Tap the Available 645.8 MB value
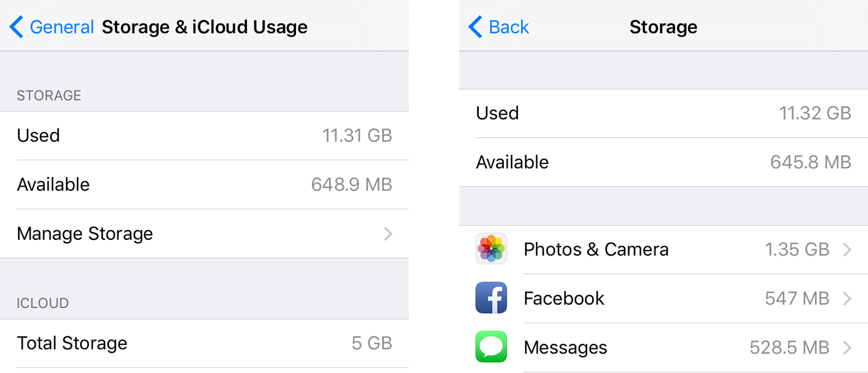The width and height of the screenshot is (868, 373). (810, 162)
